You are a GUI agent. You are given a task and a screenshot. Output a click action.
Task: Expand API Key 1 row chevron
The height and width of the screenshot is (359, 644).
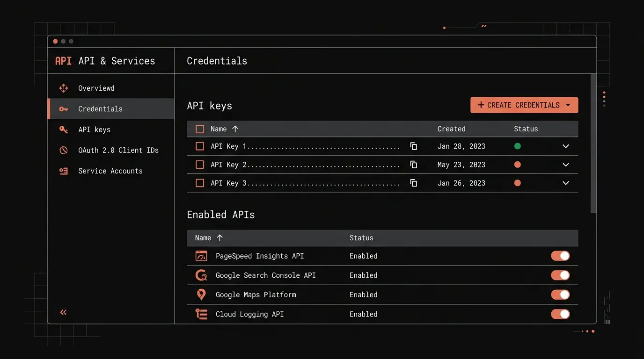(565, 146)
